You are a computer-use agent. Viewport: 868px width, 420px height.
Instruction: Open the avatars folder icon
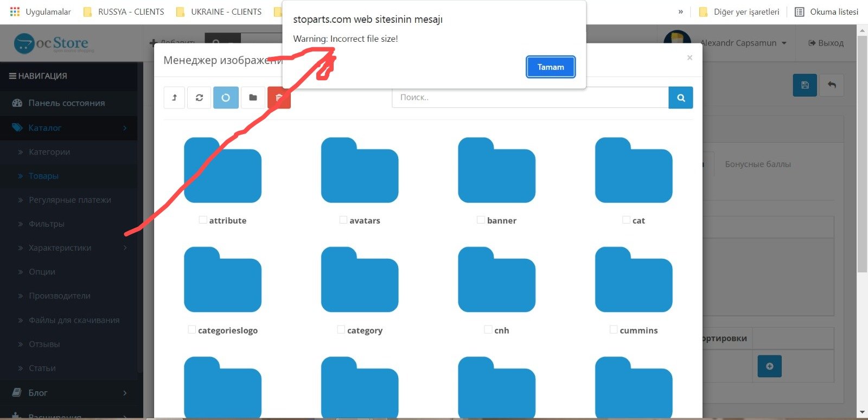tap(360, 170)
